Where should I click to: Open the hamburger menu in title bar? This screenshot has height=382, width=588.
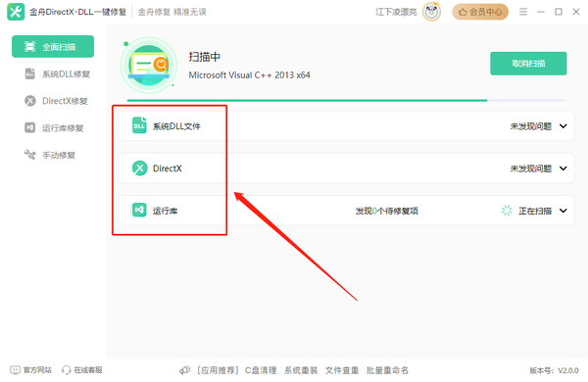523,12
